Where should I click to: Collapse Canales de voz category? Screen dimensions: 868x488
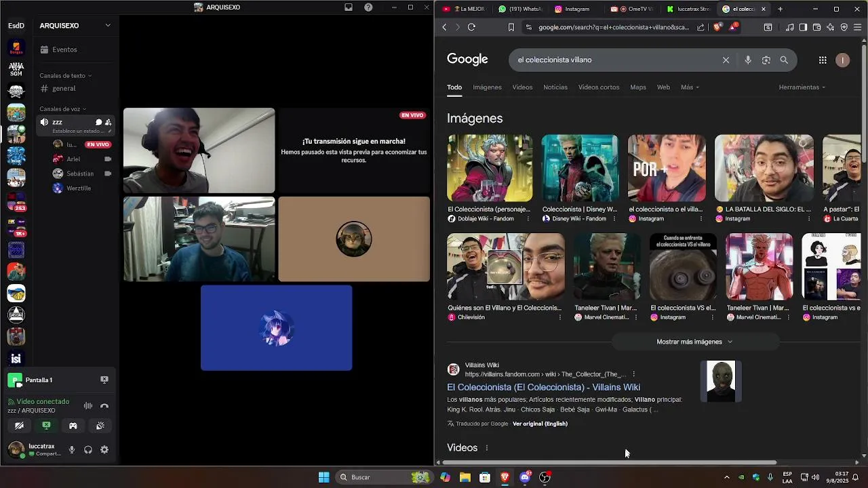coord(63,108)
